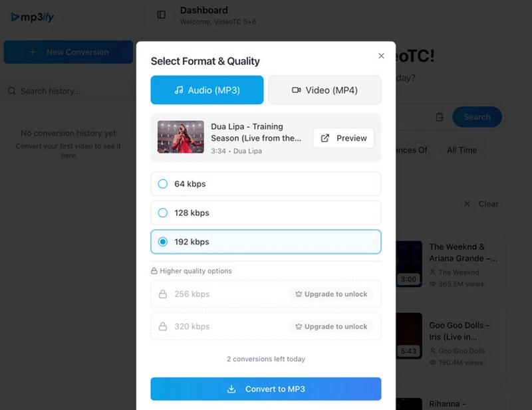Click the 5:43 video thumbnail
Image resolution: width=532 pixels, height=410 pixels.
pyautogui.click(x=409, y=336)
